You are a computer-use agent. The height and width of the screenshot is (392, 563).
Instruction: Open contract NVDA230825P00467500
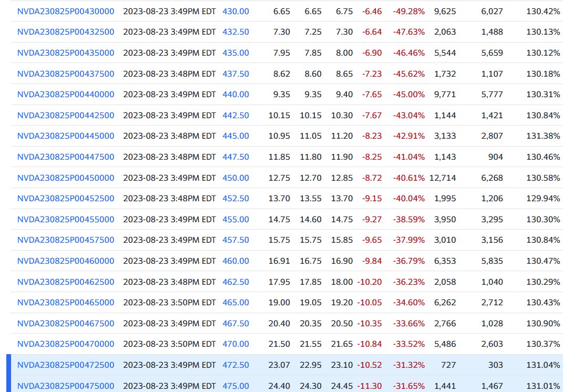66,323
